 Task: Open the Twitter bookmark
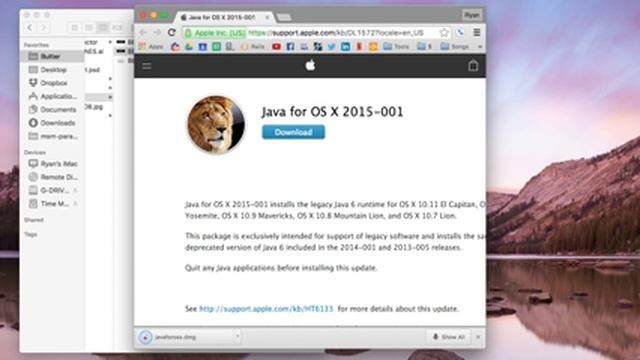[x=331, y=47]
